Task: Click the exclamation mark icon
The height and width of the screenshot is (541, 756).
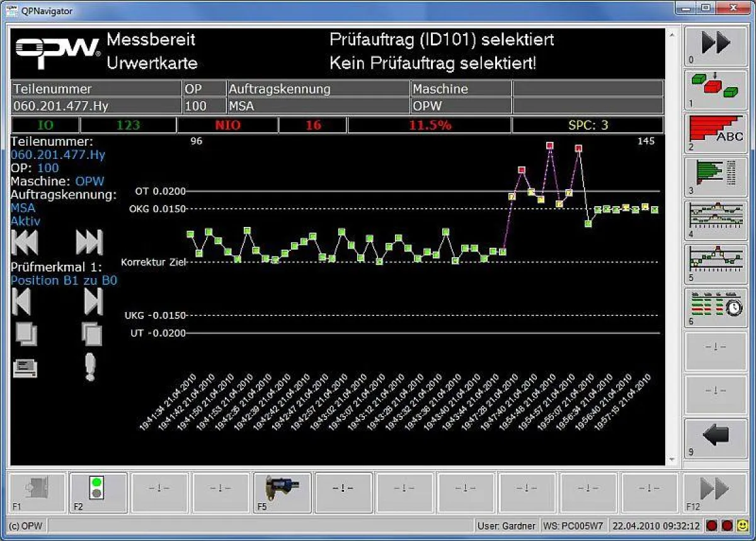Action: 90,367
